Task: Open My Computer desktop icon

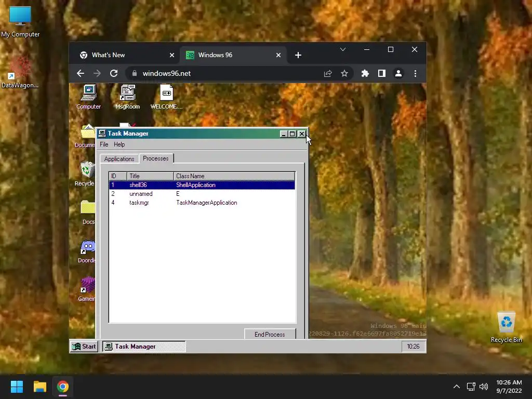Action: (x=20, y=22)
